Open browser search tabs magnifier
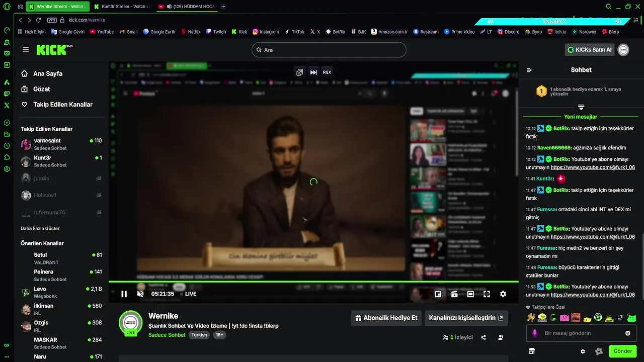The image size is (644, 362). click(609, 7)
